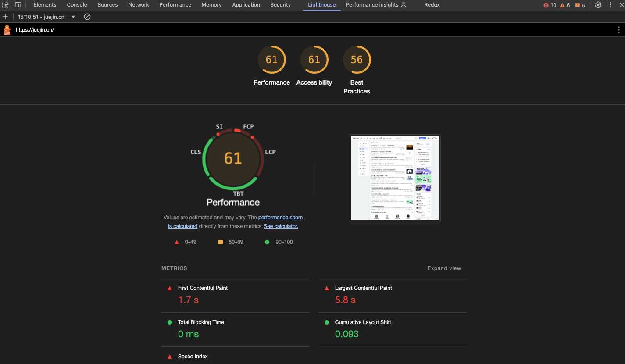Image resolution: width=625 pixels, height=364 pixels.
Task: Open DevTools settings gear
Action: pos(598,5)
